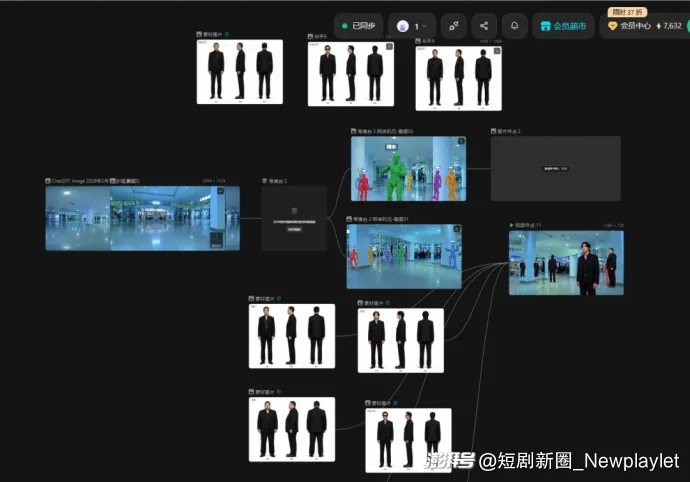Click corner icon on distant mannequins screenshot node

pos(457,229)
